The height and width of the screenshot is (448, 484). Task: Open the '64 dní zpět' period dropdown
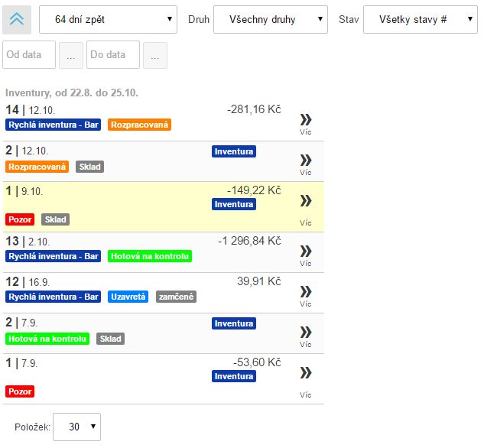108,18
